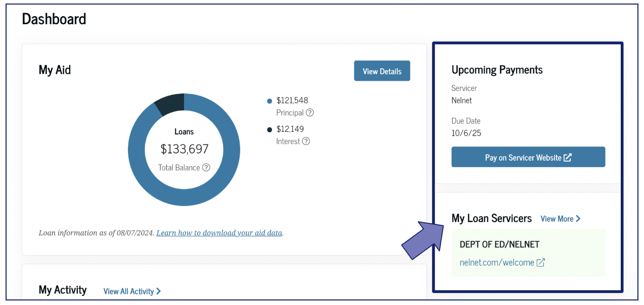Click the My Activity heading
This screenshot has height=305, width=644.
pyautogui.click(x=63, y=290)
